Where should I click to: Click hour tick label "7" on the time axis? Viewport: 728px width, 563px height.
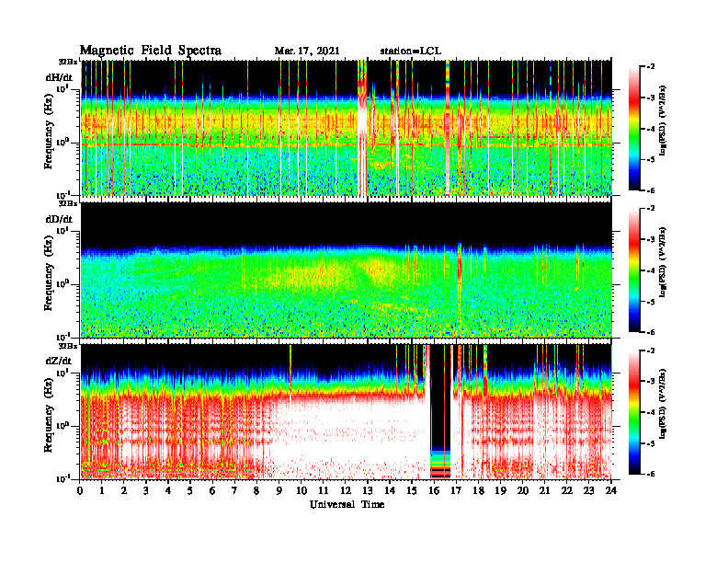pos(234,491)
